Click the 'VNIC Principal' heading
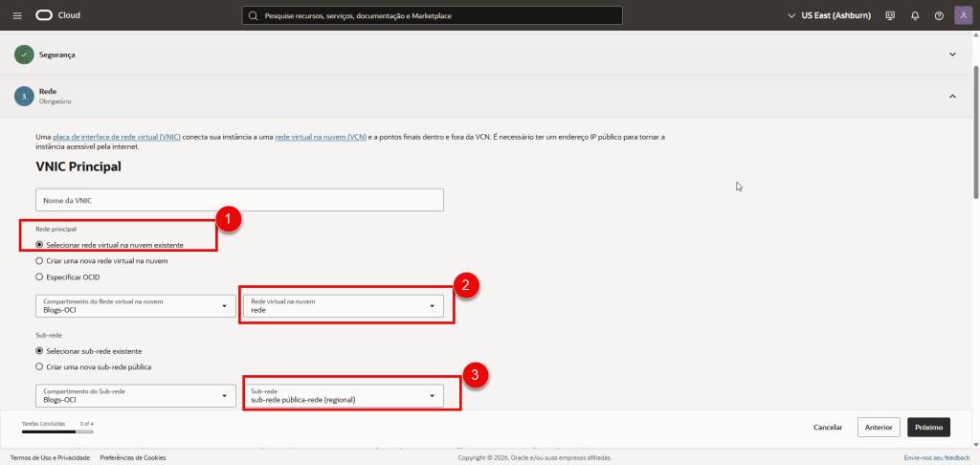 click(78, 166)
